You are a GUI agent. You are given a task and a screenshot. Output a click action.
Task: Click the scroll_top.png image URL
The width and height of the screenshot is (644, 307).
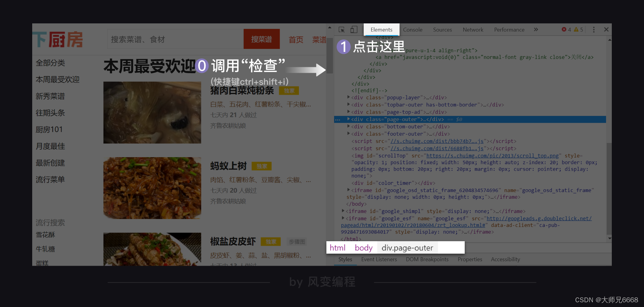[x=493, y=156]
